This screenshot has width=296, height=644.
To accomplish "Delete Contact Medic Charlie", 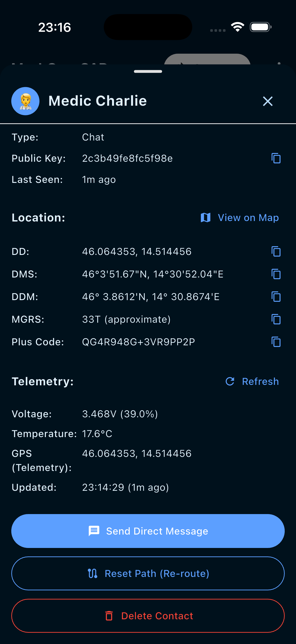I will (148, 616).
